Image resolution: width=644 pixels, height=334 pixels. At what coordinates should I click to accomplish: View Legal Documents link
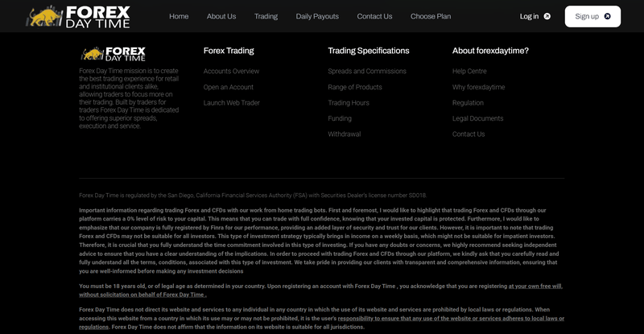pos(477,118)
